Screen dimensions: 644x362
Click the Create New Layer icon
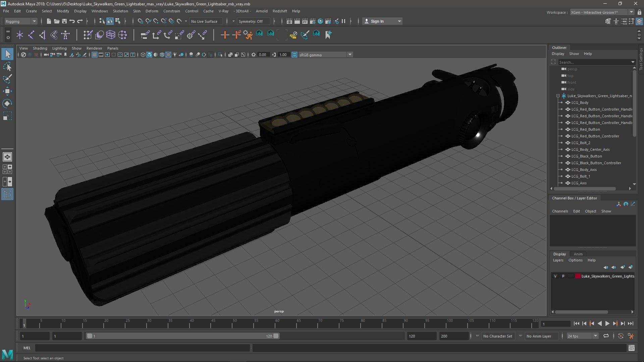coord(623,267)
